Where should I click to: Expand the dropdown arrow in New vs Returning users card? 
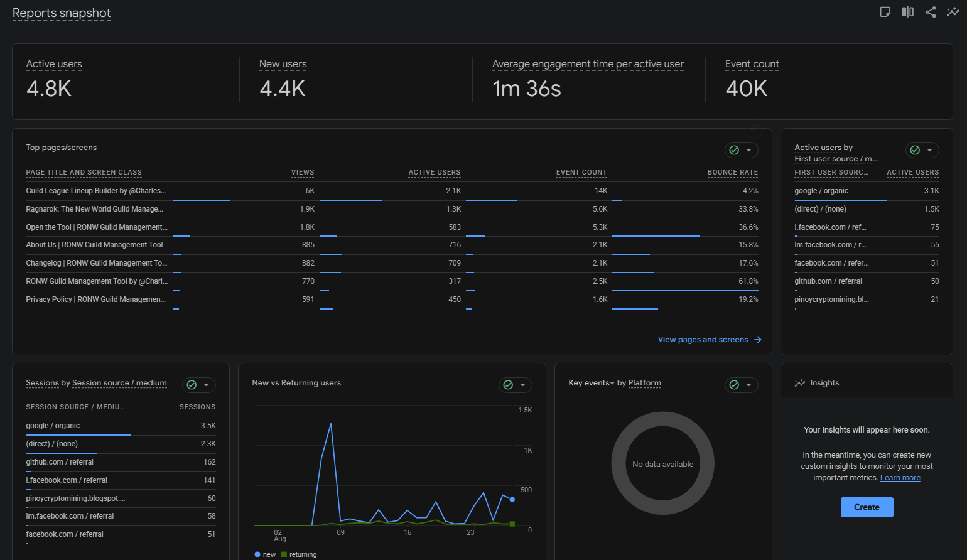click(522, 385)
